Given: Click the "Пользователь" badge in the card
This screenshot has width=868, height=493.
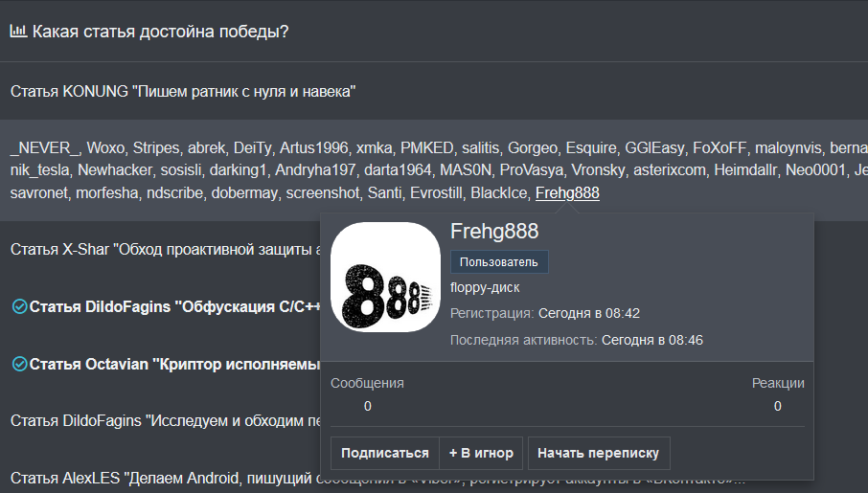Looking at the screenshot, I should pos(499,262).
